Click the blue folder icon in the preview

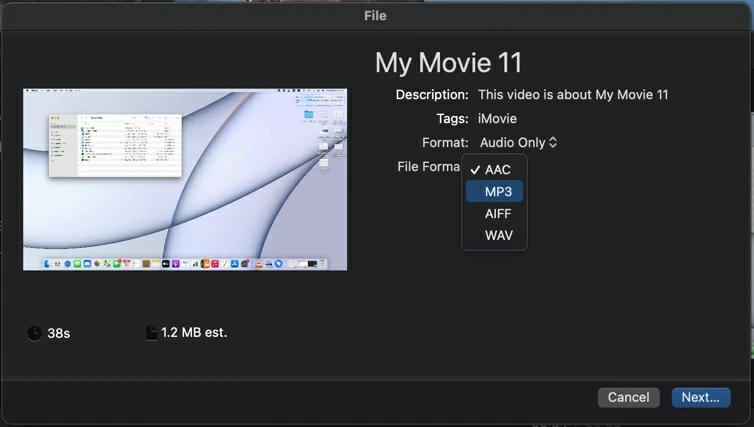[309, 115]
